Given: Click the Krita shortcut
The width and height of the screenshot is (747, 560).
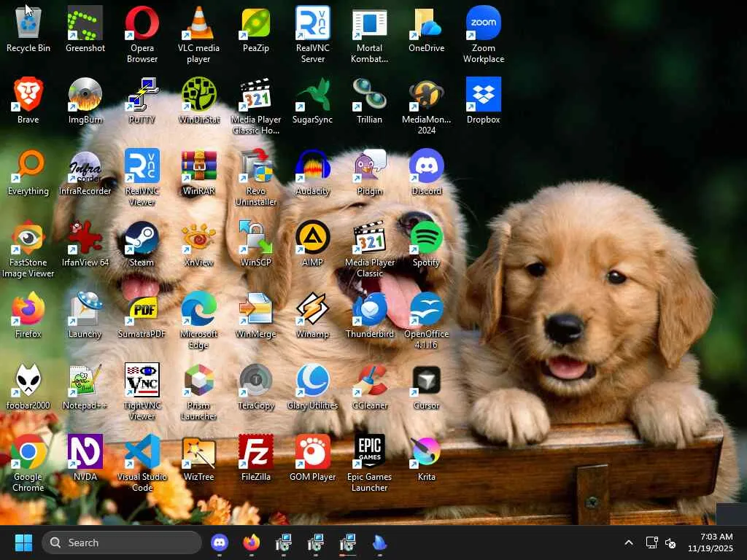Looking at the screenshot, I should [x=426, y=458].
